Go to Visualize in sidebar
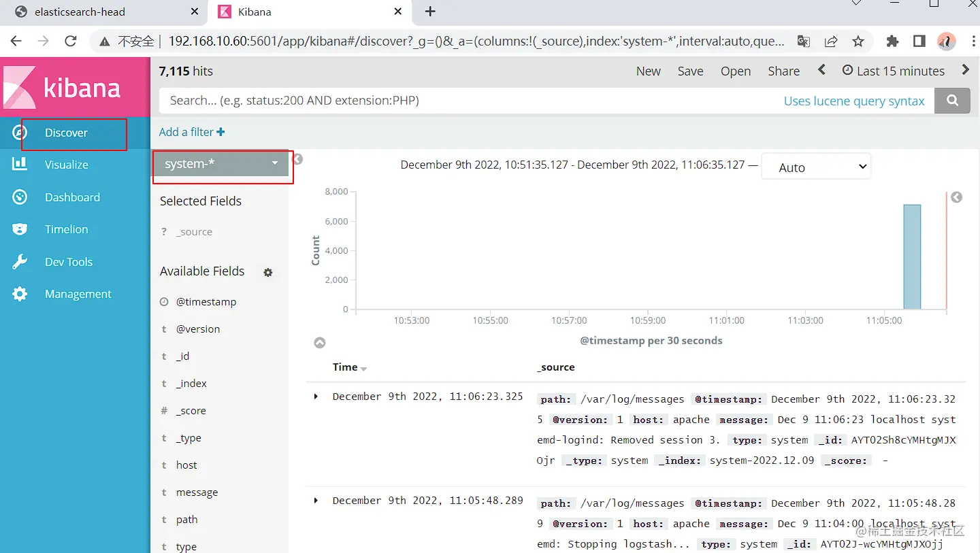Viewport: 980px width, 553px height. (x=67, y=165)
